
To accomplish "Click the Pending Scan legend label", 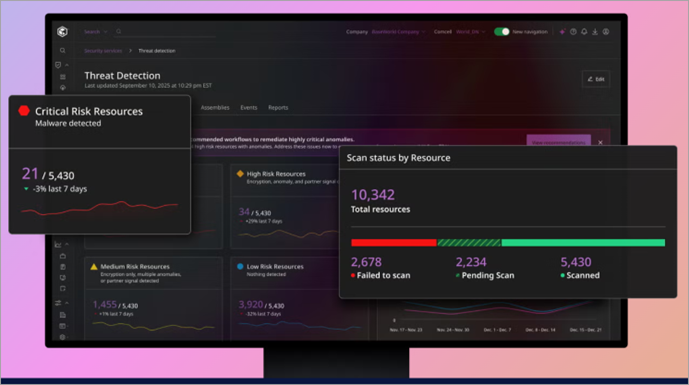I will pos(488,276).
